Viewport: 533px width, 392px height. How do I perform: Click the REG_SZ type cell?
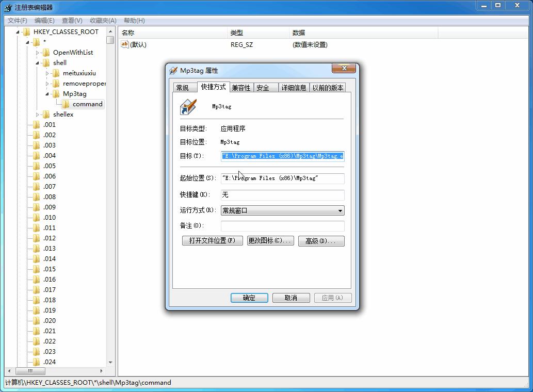coord(241,45)
